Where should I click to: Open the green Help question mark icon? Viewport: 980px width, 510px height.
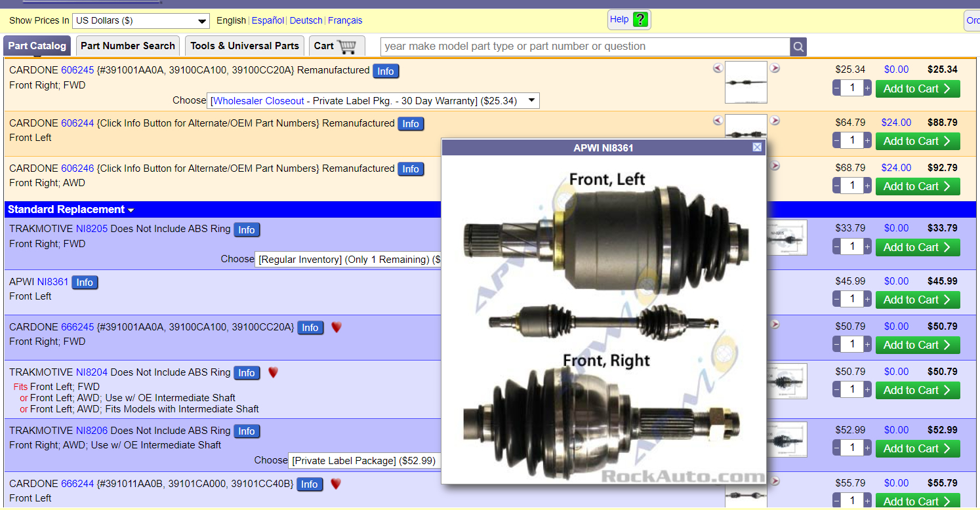click(641, 20)
